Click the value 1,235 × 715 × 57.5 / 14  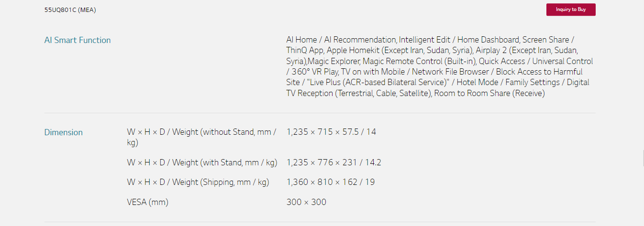pos(331,132)
